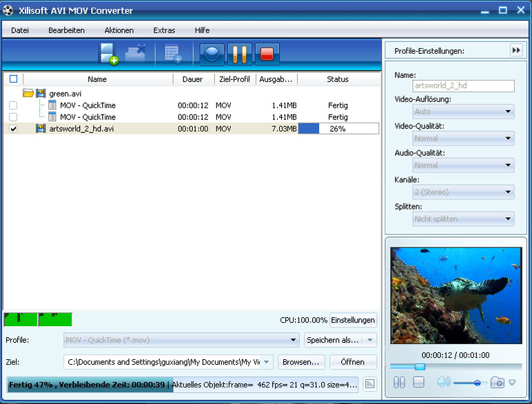Open the Datei menu
This screenshot has height=404, width=532.
click(x=20, y=30)
